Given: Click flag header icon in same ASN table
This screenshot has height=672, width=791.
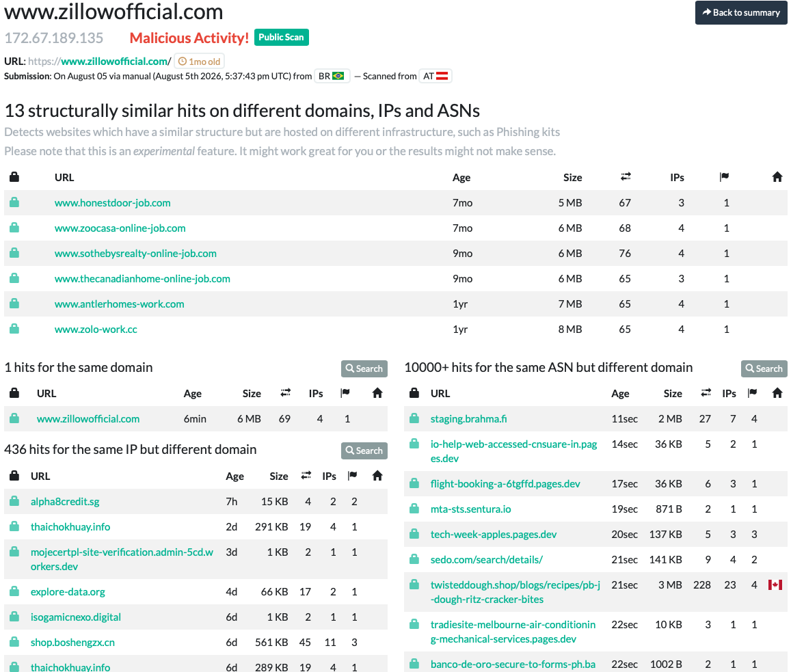Looking at the screenshot, I should (x=752, y=393).
